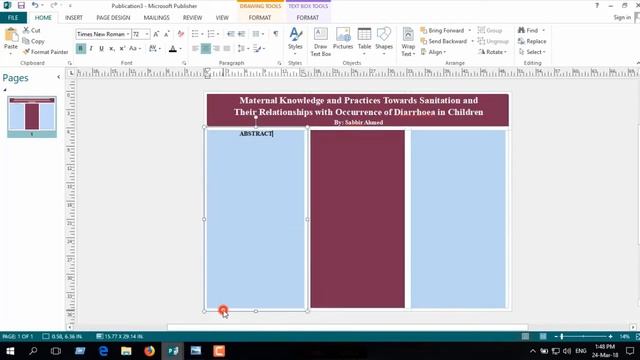Open the REVIEW tab
Viewport: 640px width, 360px height.
tap(192, 18)
